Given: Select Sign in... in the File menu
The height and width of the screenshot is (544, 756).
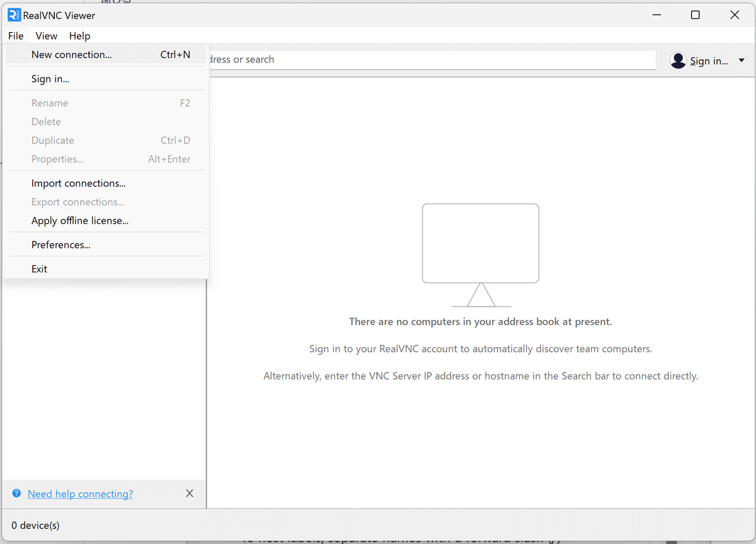Looking at the screenshot, I should click(x=106, y=79).
